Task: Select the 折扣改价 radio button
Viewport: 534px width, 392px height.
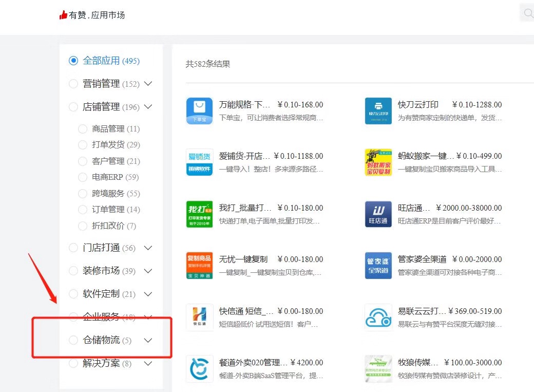Action: tap(83, 226)
